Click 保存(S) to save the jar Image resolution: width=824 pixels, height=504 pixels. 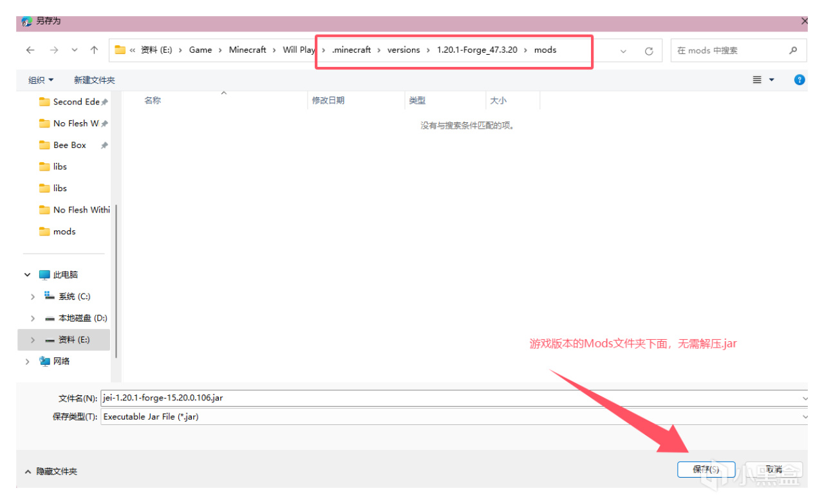tap(706, 470)
